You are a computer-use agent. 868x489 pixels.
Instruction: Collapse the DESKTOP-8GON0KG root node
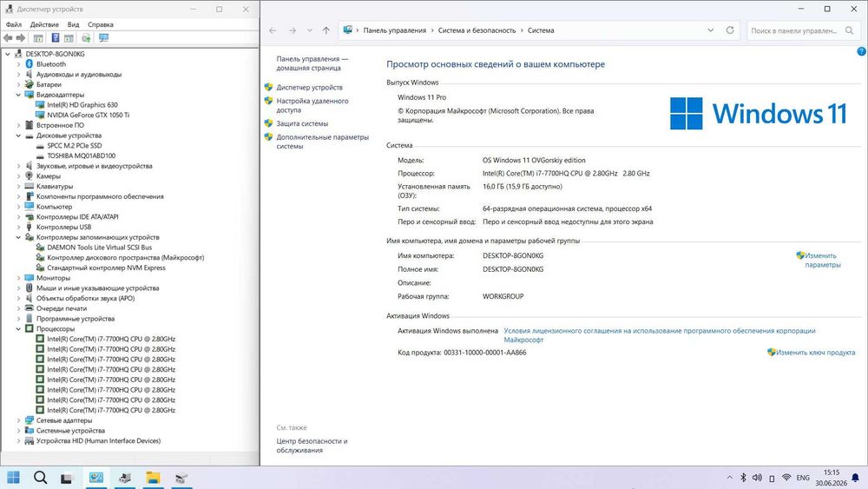(x=8, y=54)
